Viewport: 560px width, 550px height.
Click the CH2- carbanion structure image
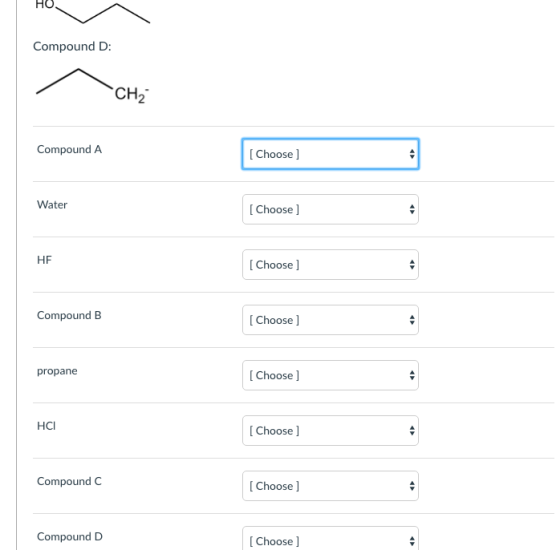(92, 86)
